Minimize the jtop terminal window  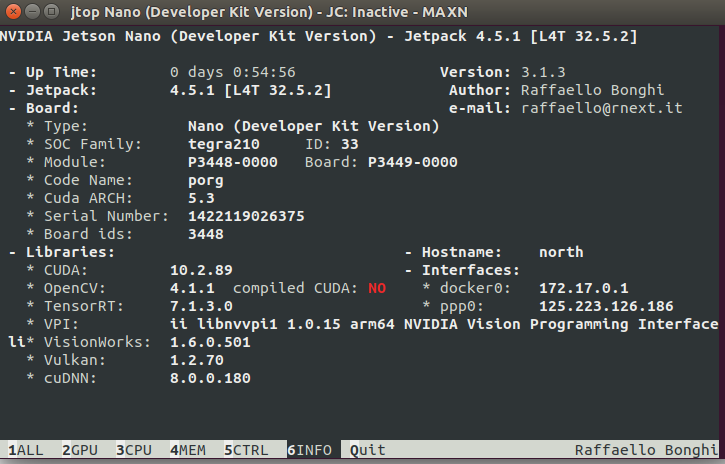[x=32, y=11]
